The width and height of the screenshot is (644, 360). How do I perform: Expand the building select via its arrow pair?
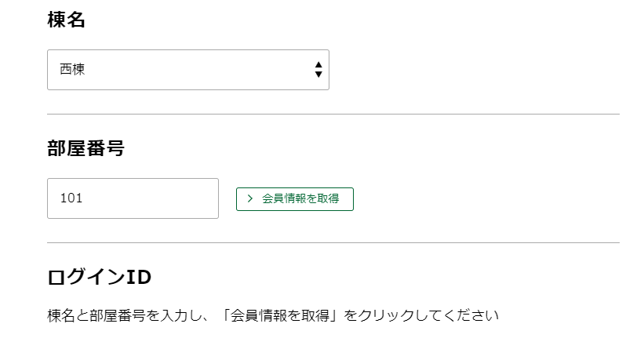(318, 70)
